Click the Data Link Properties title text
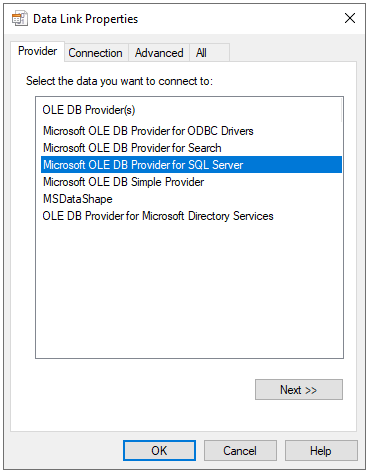Viewport: 369px width, 474px height. [x=85, y=19]
